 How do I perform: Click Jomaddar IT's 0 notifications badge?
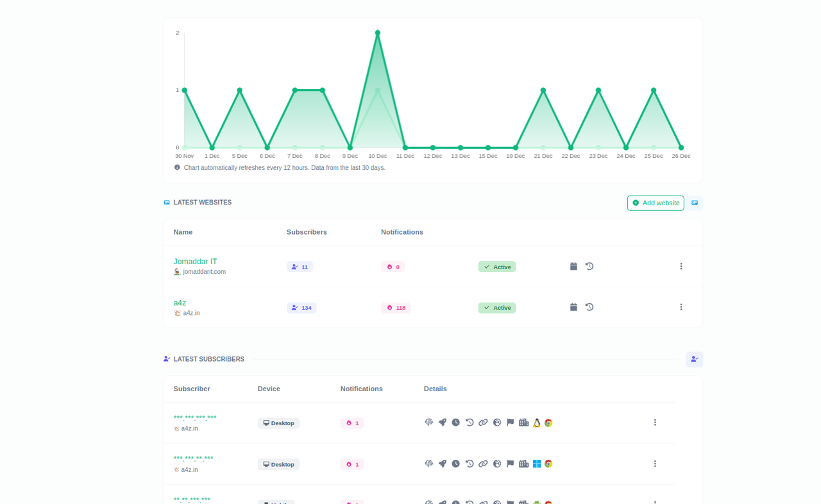pos(393,267)
